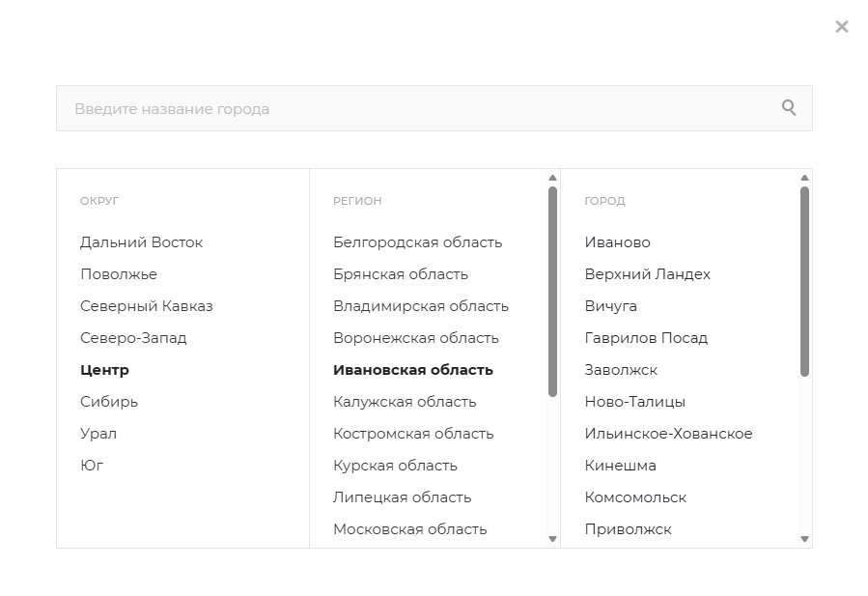Select Брянская область region

(401, 274)
